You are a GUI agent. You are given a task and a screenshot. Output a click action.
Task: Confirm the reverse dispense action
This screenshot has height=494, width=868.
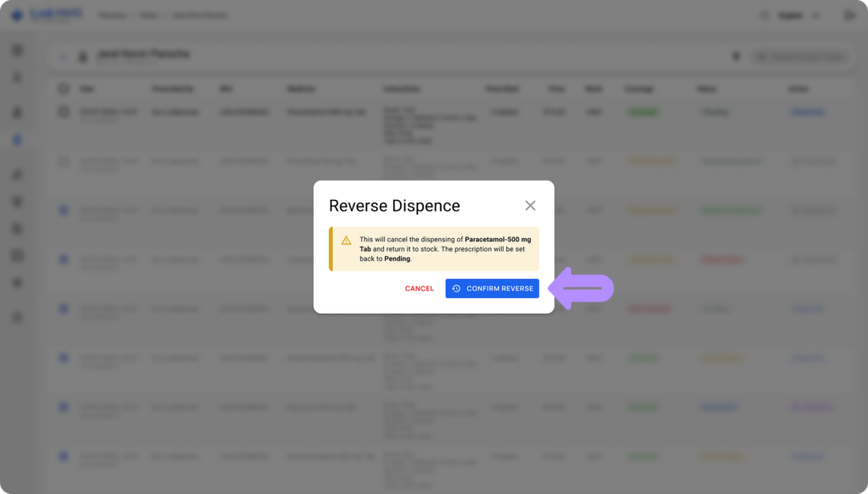492,288
